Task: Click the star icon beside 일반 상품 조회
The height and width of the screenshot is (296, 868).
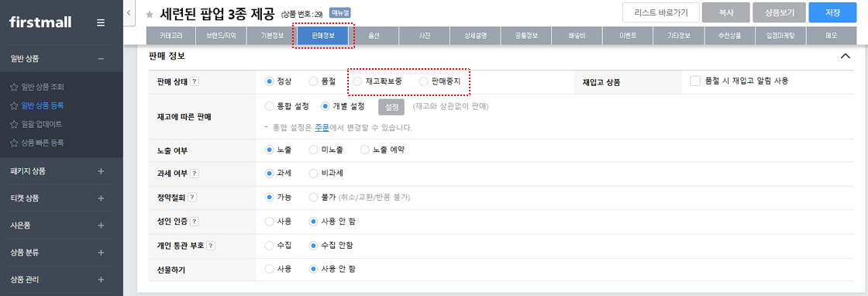Action: tap(15, 88)
